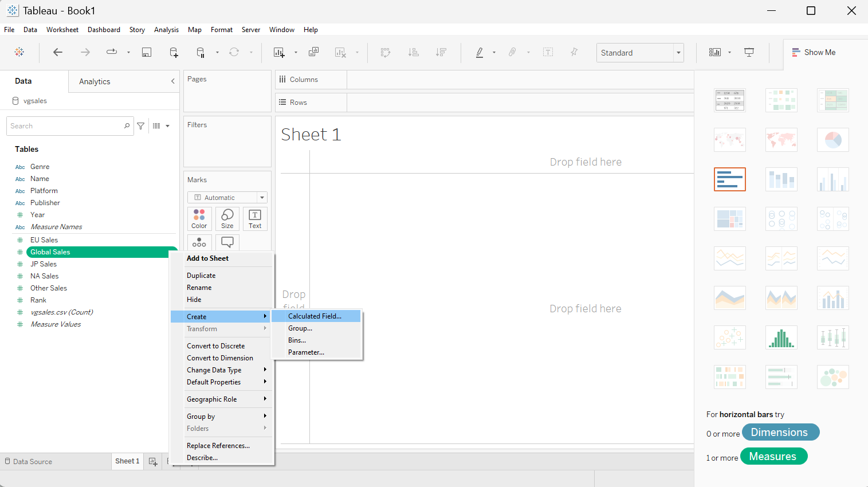Click the Size marks card
868x487 pixels.
(227, 219)
